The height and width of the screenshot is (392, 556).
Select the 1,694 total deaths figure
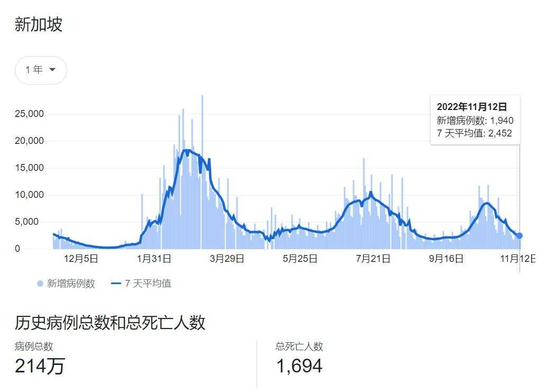coord(299,366)
